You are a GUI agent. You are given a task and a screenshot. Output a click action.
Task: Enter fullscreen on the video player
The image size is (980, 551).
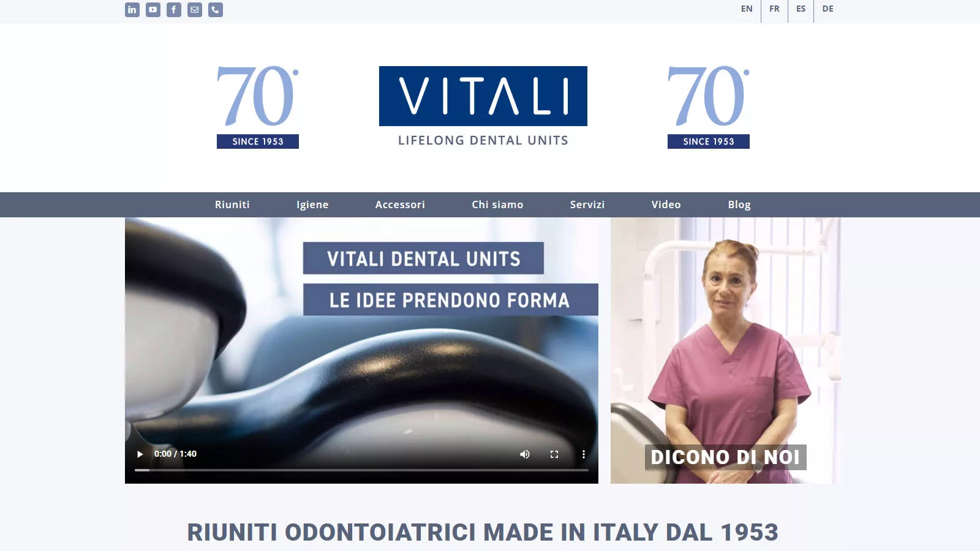point(554,454)
